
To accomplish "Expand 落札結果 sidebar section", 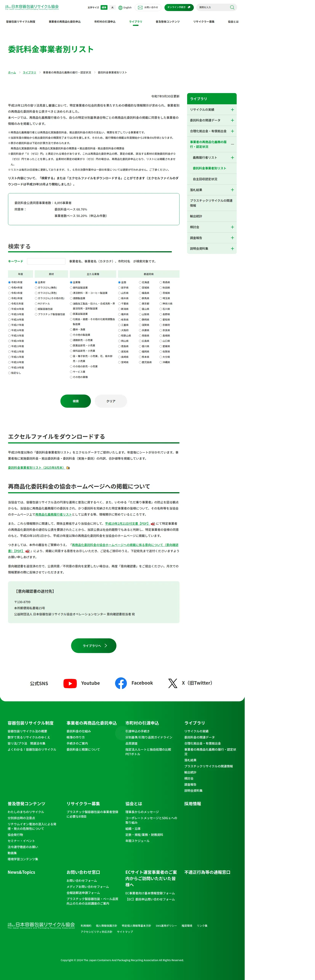I will [x=232, y=190].
